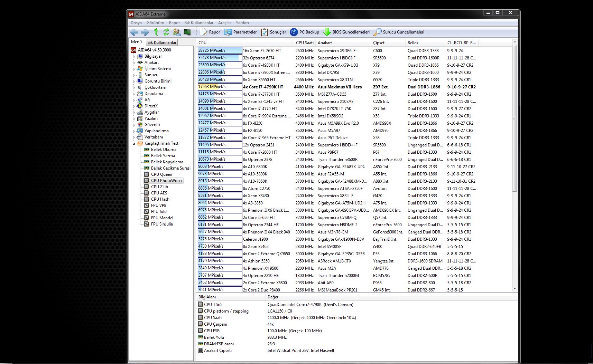Switch to the Menü tab

136,42
